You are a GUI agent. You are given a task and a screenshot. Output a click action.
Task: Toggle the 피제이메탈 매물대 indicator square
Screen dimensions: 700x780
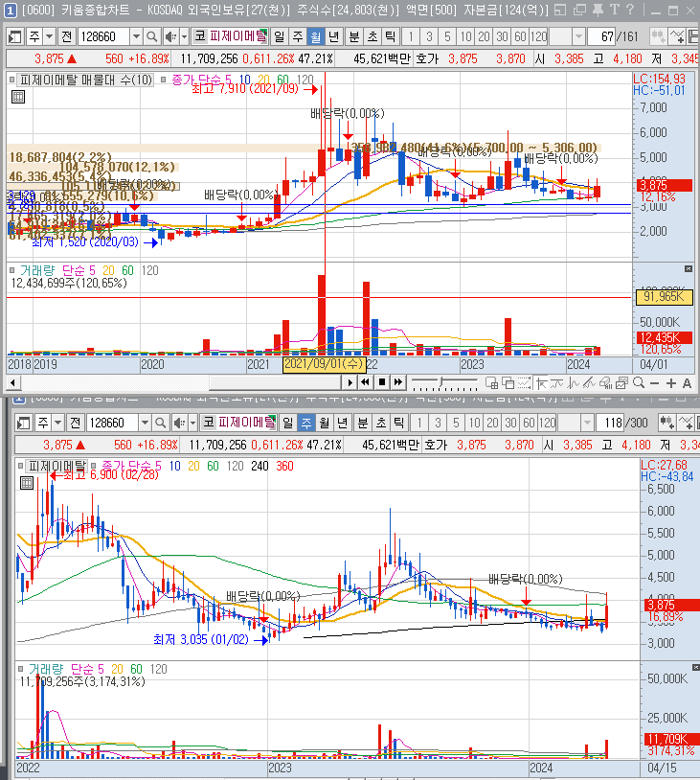pos(11,80)
